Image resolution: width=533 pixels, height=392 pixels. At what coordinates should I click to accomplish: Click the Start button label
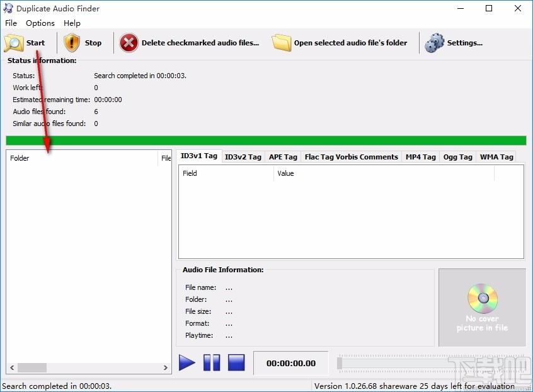click(x=35, y=43)
